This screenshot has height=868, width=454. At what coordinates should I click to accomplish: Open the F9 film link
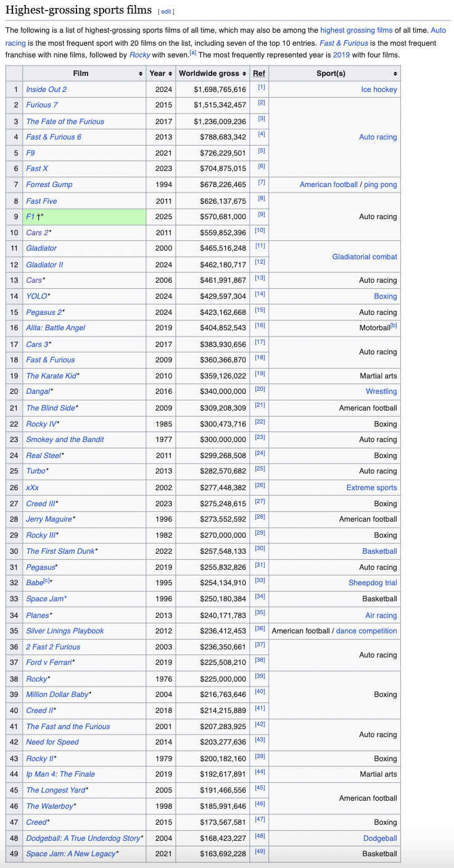coord(30,152)
